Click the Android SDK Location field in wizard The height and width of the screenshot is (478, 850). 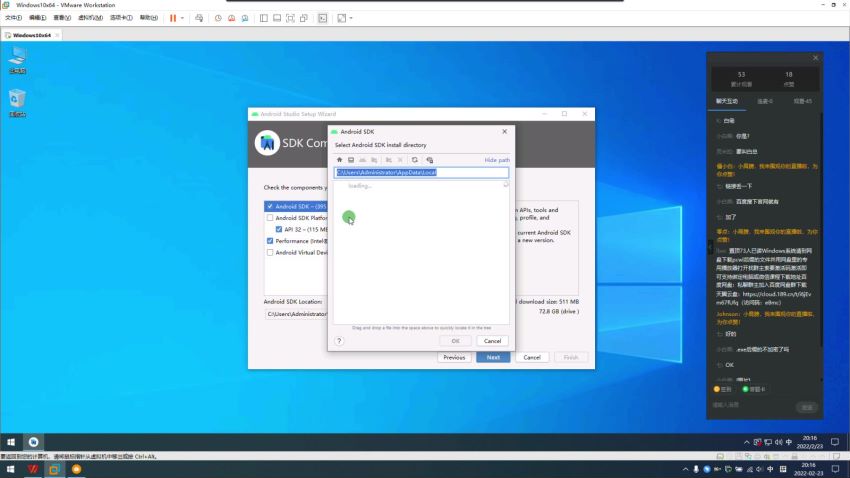coord(296,314)
